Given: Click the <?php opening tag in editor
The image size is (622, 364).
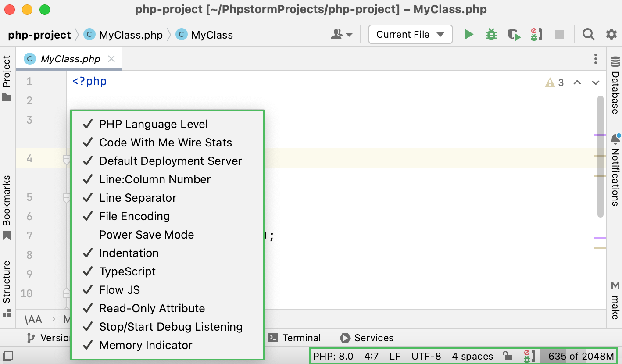Looking at the screenshot, I should tap(89, 81).
